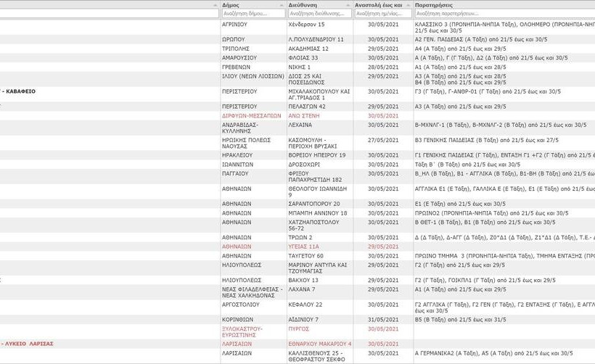Click the red ΥΓΕΙΑΣ 11Α address
Screen dimensions: 595x364
tap(304, 247)
